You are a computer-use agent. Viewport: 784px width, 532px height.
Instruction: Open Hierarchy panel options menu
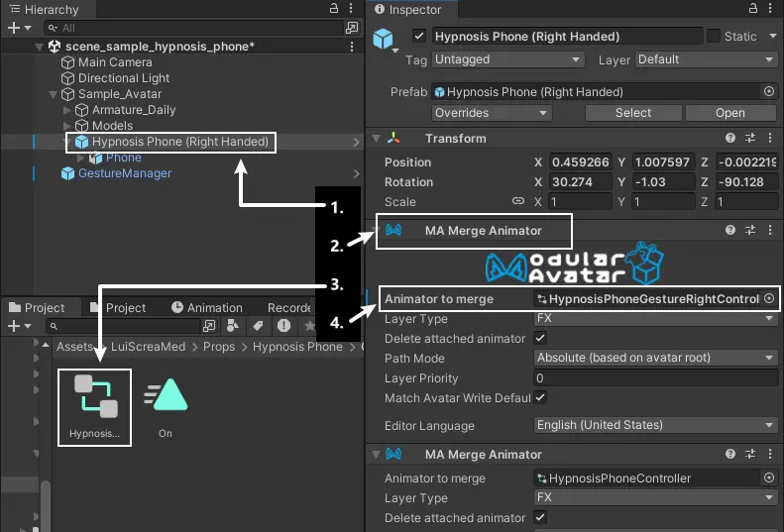pos(351,8)
